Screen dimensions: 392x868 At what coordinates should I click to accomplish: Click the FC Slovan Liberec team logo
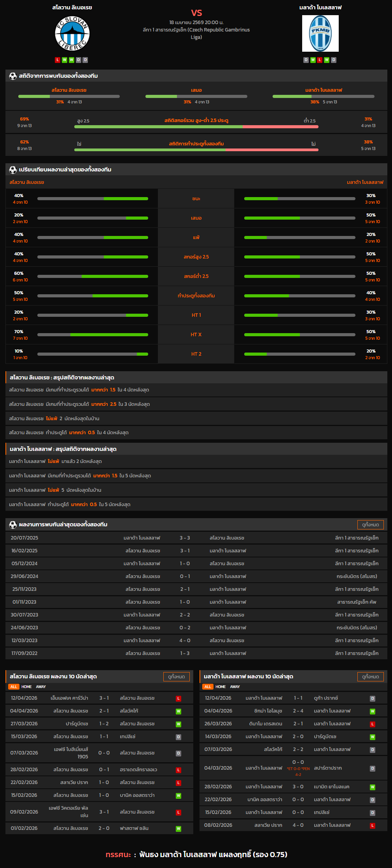tap(72, 33)
